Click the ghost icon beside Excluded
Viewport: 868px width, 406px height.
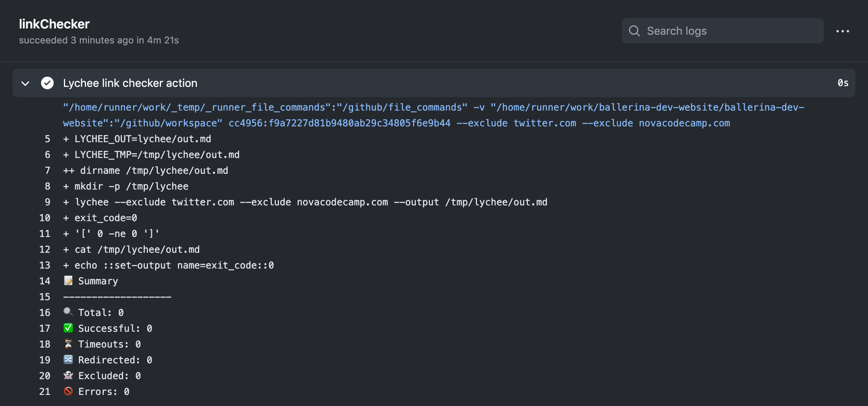[x=68, y=375]
